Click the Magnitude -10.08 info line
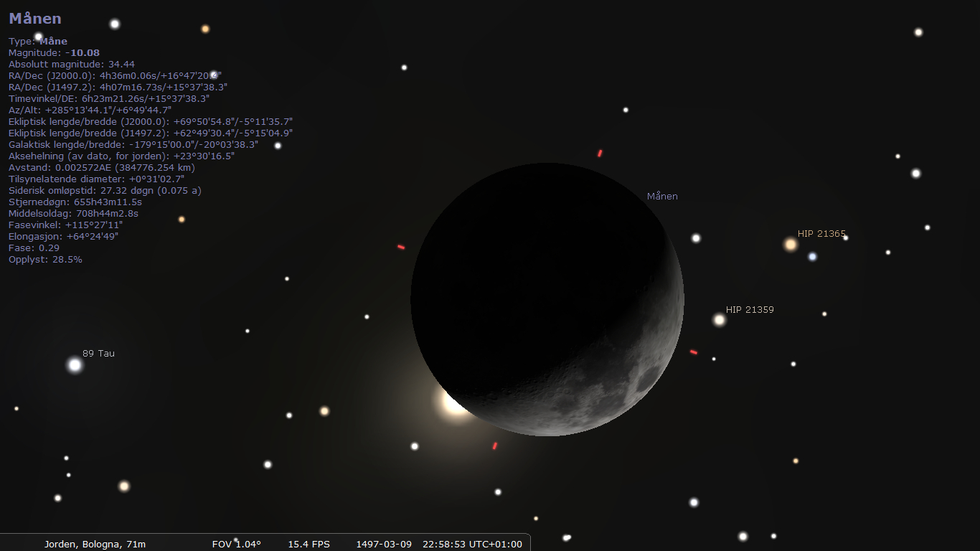The height and width of the screenshot is (551, 980). (x=55, y=52)
